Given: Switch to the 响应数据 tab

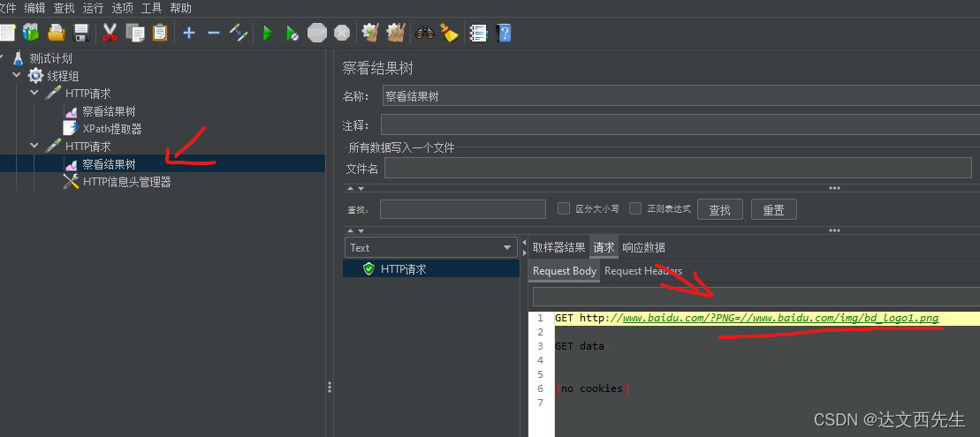Looking at the screenshot, I should 643,247.
